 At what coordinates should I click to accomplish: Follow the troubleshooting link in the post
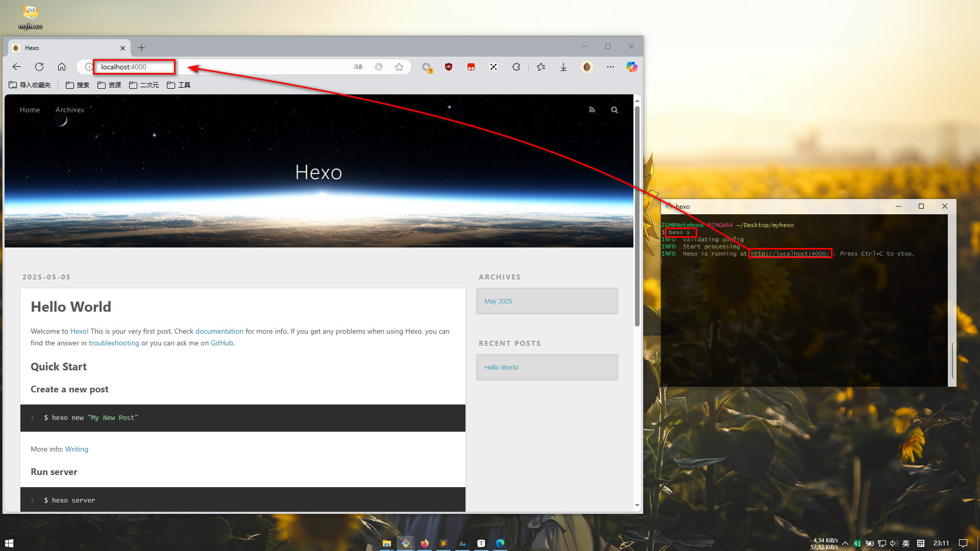pyautogui.click(x=114, y=343)
